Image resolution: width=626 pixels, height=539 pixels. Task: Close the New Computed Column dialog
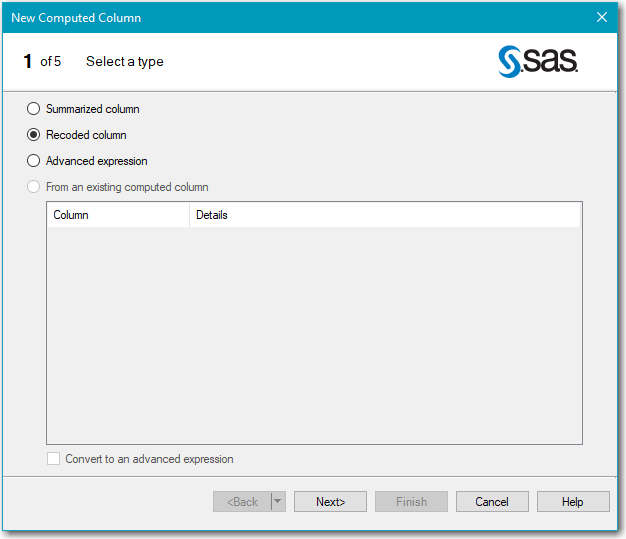[601, 17]
